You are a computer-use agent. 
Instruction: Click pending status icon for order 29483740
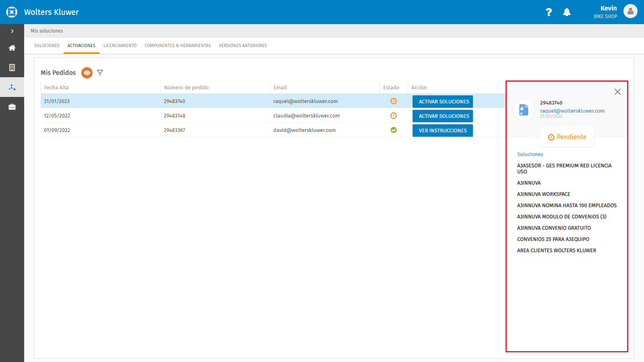click(x=394, y=101)
